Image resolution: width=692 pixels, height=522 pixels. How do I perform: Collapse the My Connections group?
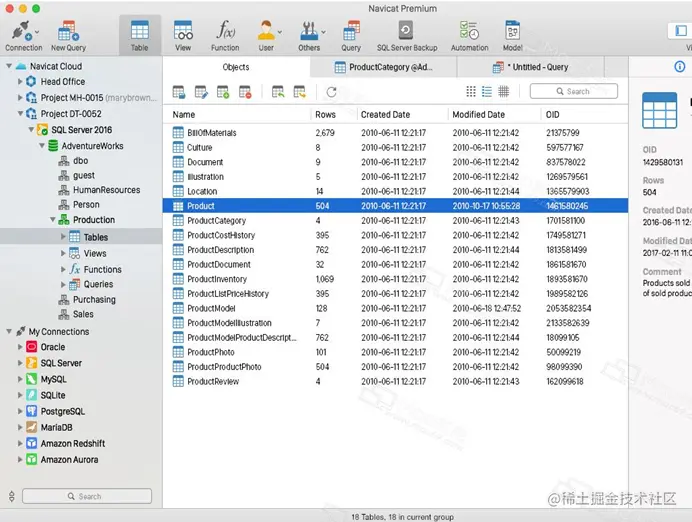8,331
